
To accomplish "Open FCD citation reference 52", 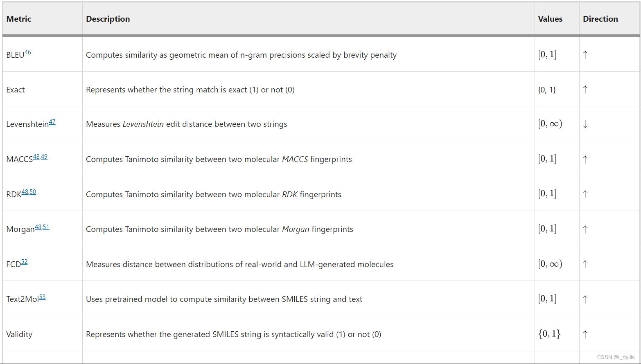I will (24, 262).
